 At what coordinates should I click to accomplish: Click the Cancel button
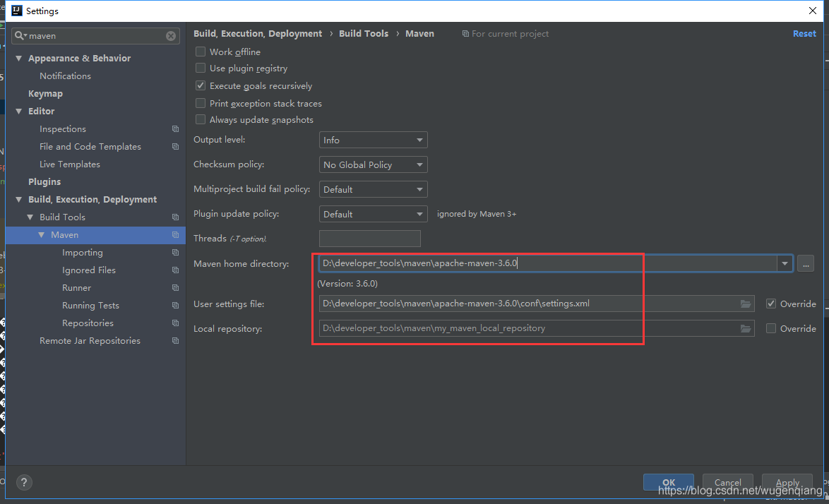[x=727, y=482]
